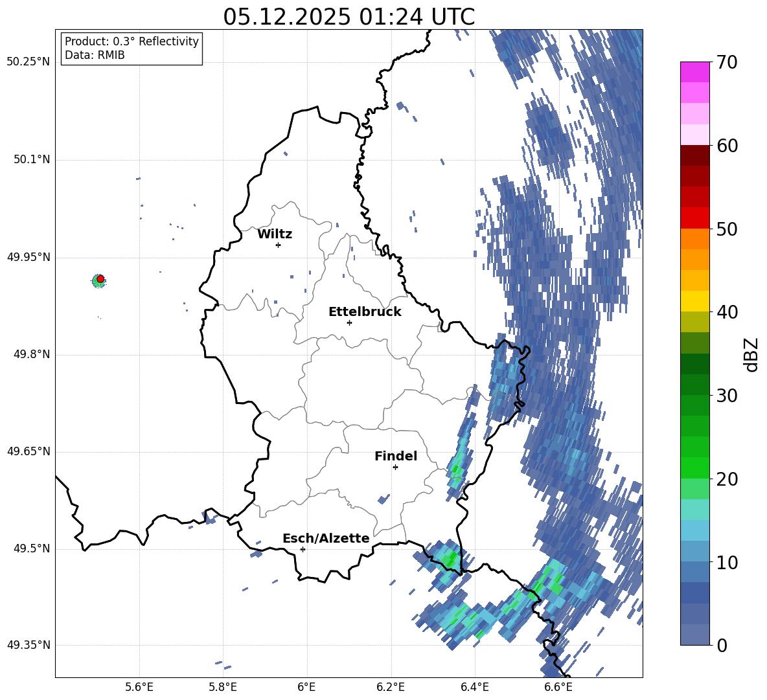Click the 40 value on colorbar
The image size is (767, 700).
(x=727, y=312)
